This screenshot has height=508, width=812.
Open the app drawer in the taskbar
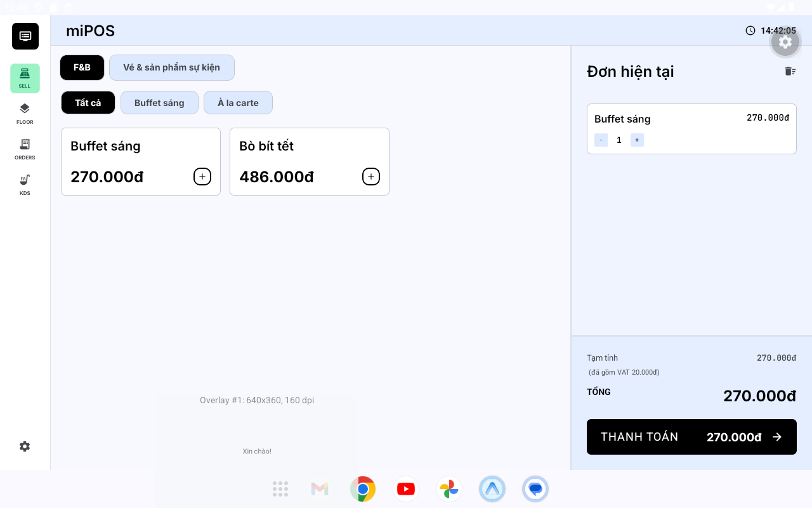[x=280, y=489]
